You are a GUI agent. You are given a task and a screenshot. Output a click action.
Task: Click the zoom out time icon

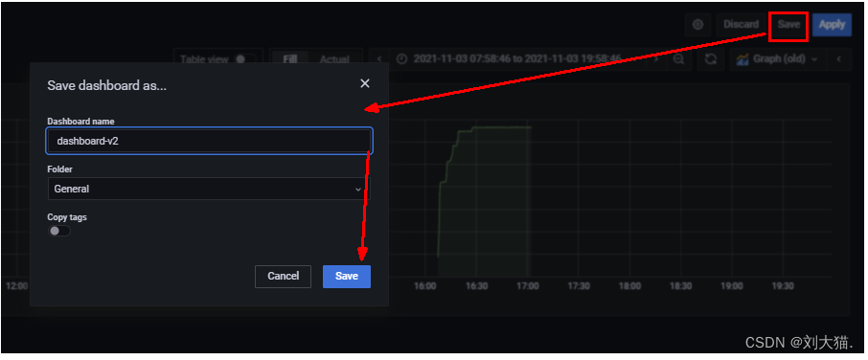[x=679, y=58]
